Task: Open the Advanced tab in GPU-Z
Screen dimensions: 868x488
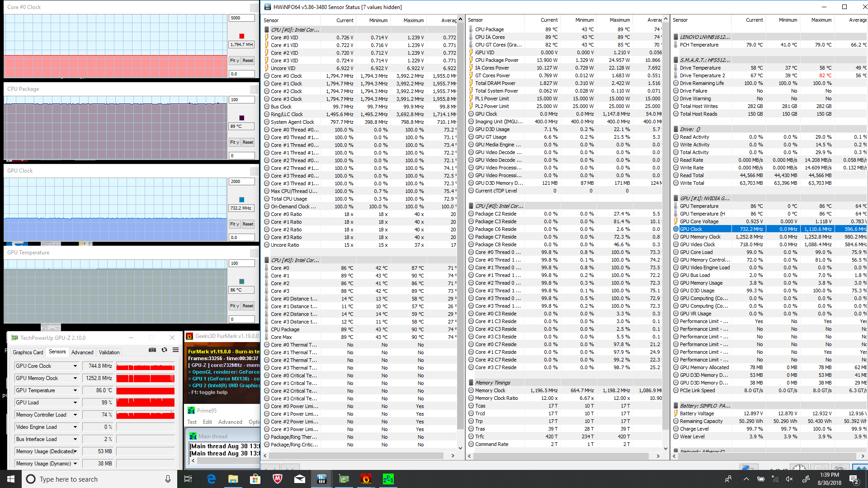Action: point(82,352)
